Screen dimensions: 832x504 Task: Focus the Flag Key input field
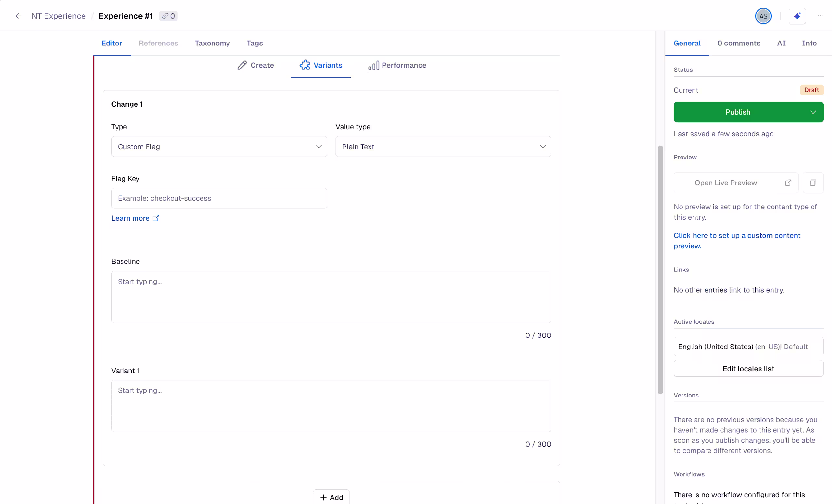(x=219, y=198)
